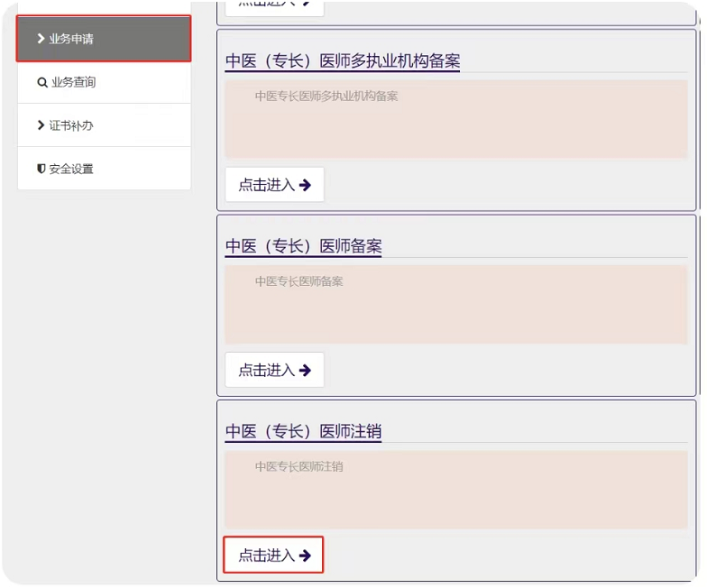Click the shield icon beside 安全设置
This screenshot has height=588, width=707.
(41, 169)
